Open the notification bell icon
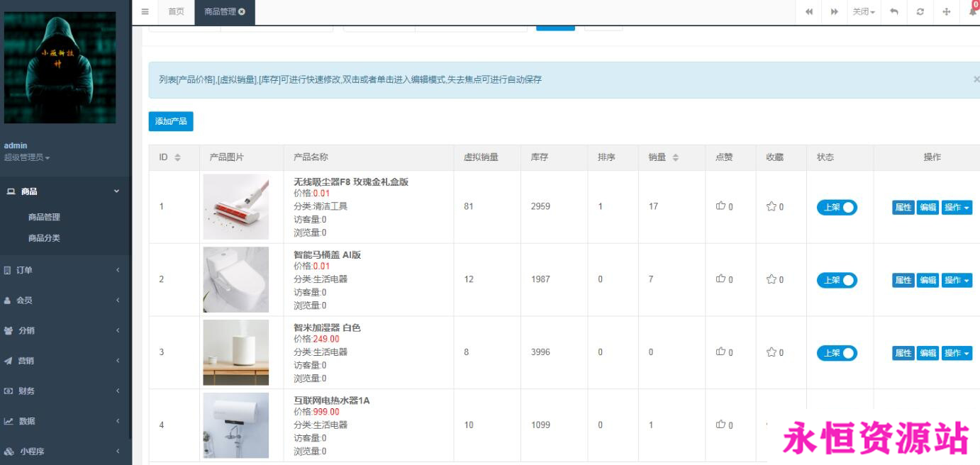Viewport: 980px width, 465px height. point(972,12)
